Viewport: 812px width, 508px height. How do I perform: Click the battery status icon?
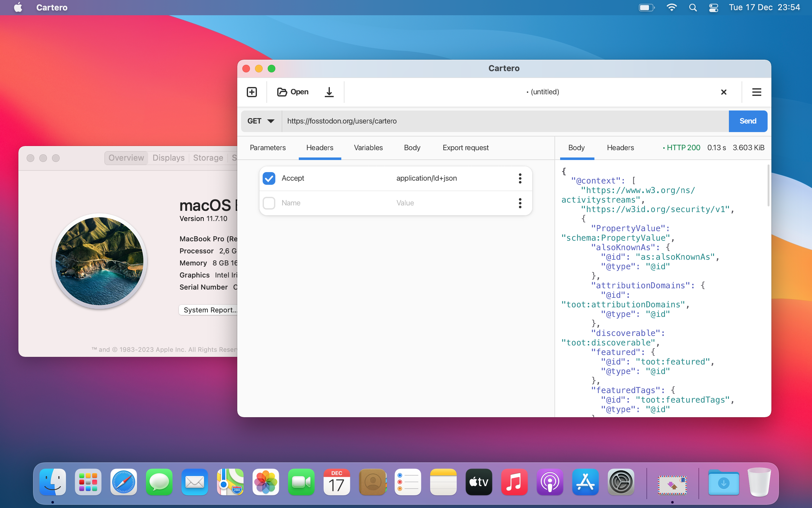646,7
